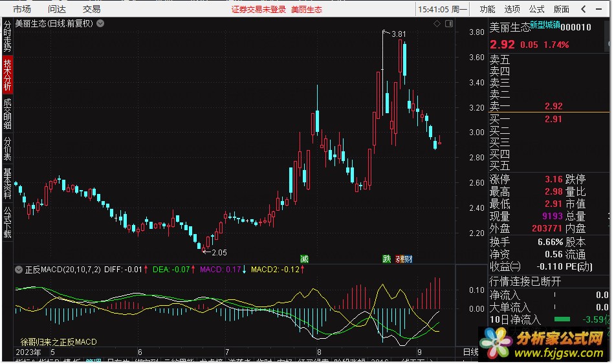Open the 市场 menu
The width and height of the screenshot is (614, 364).
tap(21, 9)
